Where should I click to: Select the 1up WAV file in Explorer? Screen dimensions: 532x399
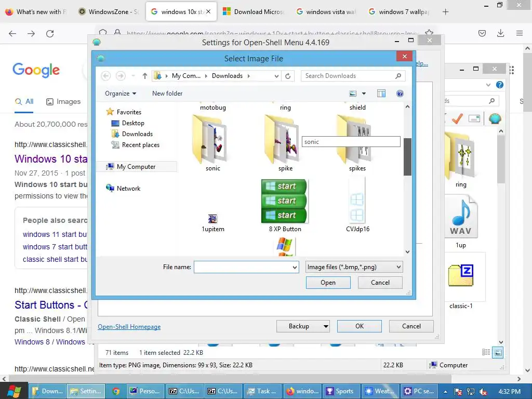460,222
